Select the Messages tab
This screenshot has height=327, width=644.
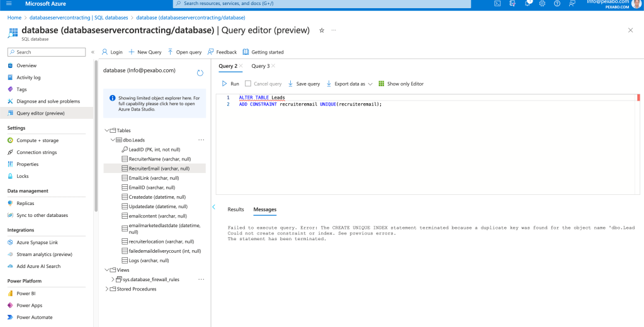click(x=265, y=209)
